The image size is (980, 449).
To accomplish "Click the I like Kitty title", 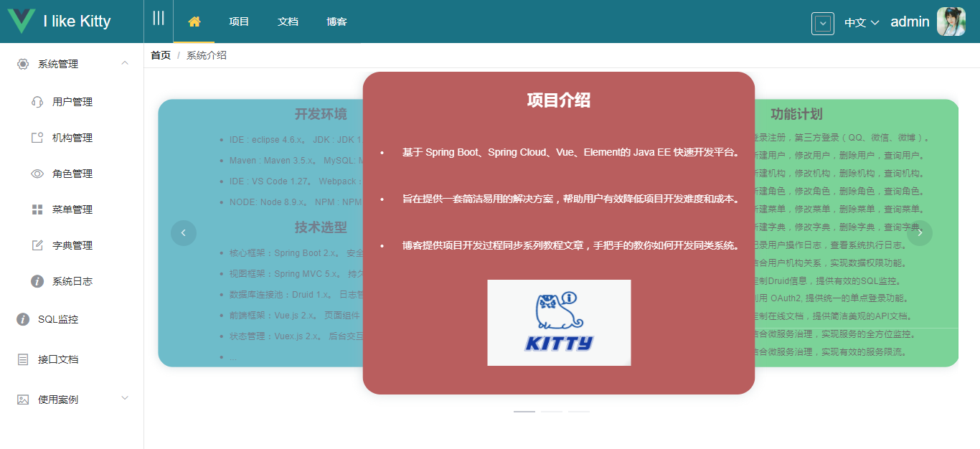I will (77, 21).
